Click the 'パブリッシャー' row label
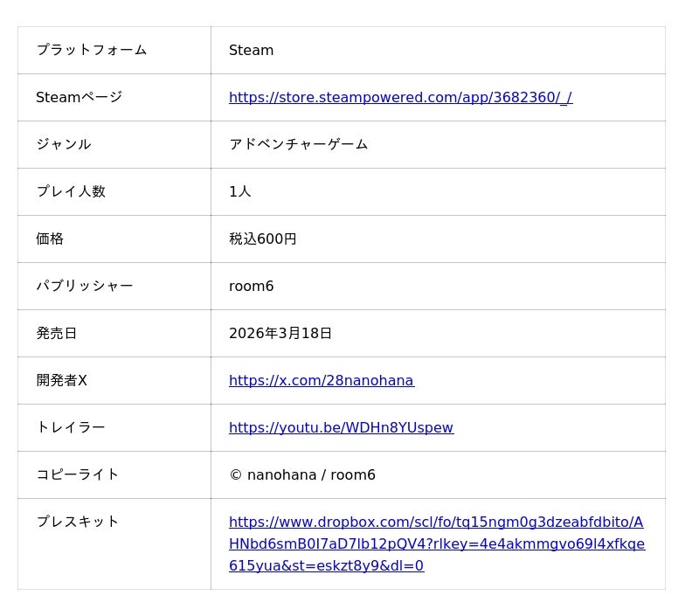 84,287
